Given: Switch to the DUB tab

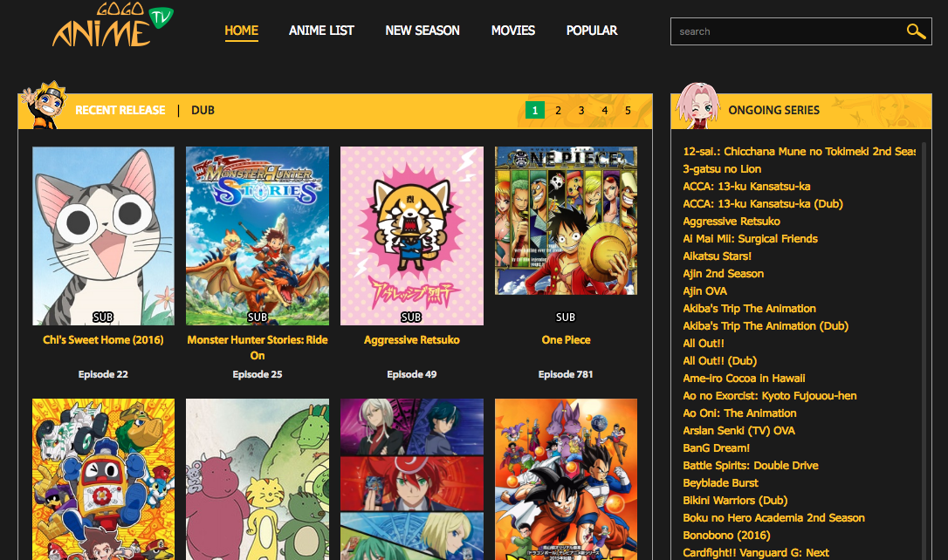Looking at the screenshot, I should coord(203,110).
